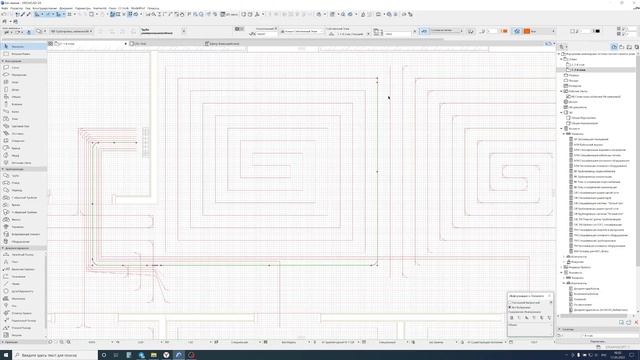Toggle 'Все выбранные' option in info panel
The image size is (640, 360).
coord(510,307)
